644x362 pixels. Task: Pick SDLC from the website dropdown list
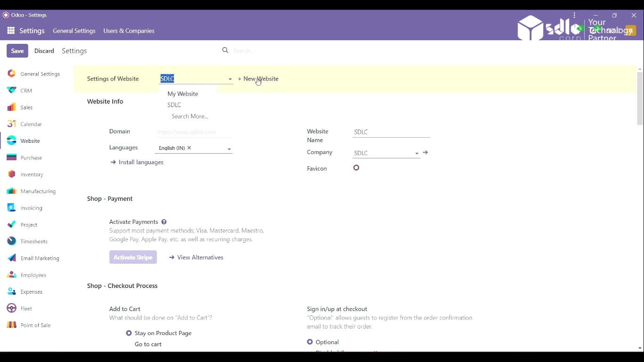[174, 105]
